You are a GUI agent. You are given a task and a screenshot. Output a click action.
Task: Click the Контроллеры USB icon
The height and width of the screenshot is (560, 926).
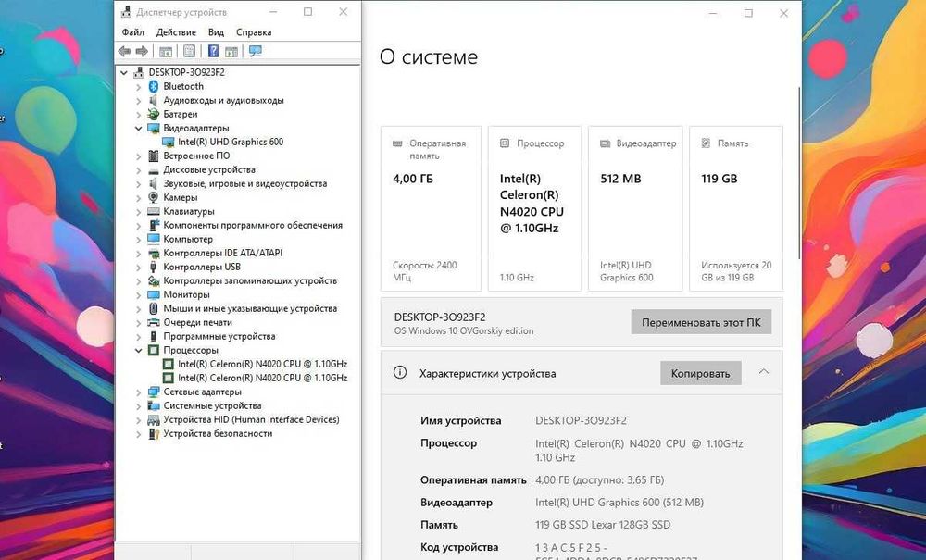tap(154, 267)
